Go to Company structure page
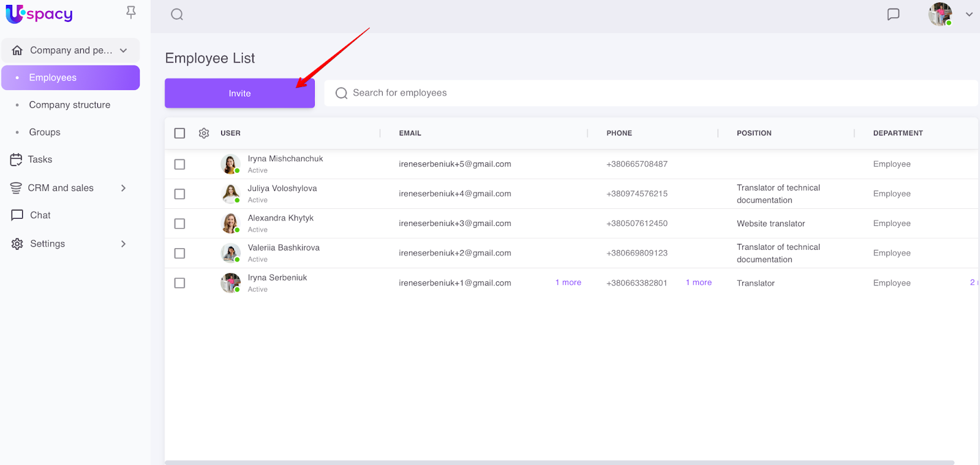 click(69, 105)
